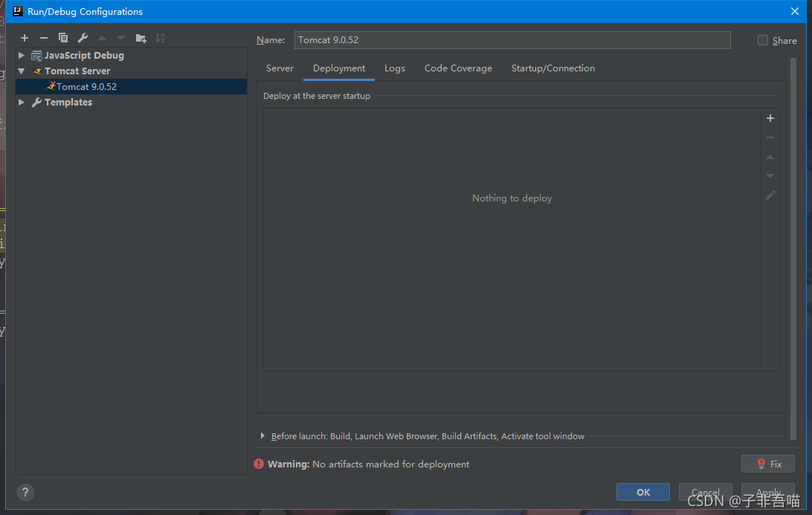
Task: Click the red warning icon
Action: pos(259,464)
